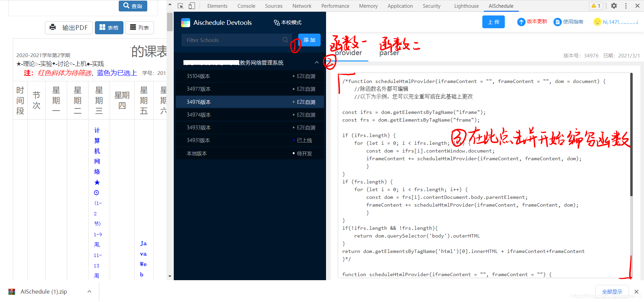The height and width of the screenshot is (302, 644).
Task: Click the user name hi,147 label
Action: click(621, 22)
